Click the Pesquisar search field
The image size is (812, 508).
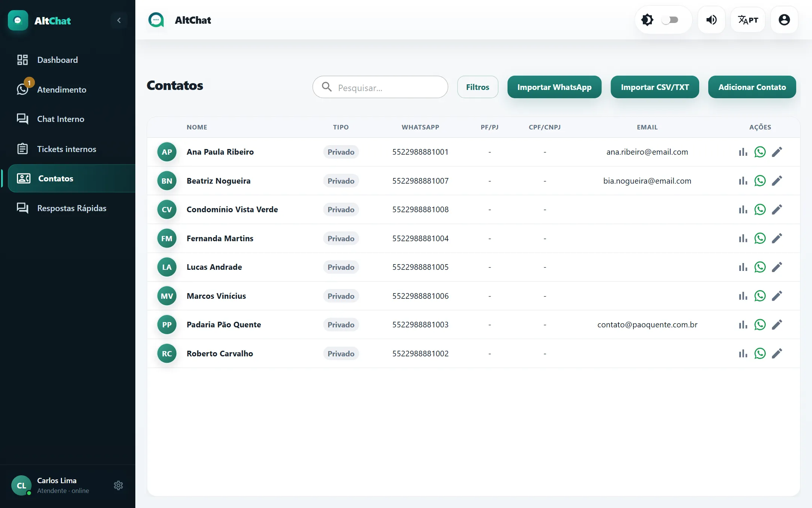(380, 87)
